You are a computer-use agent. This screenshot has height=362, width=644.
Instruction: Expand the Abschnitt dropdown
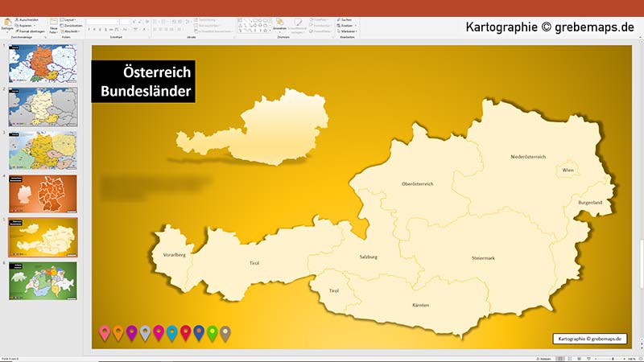69,31
